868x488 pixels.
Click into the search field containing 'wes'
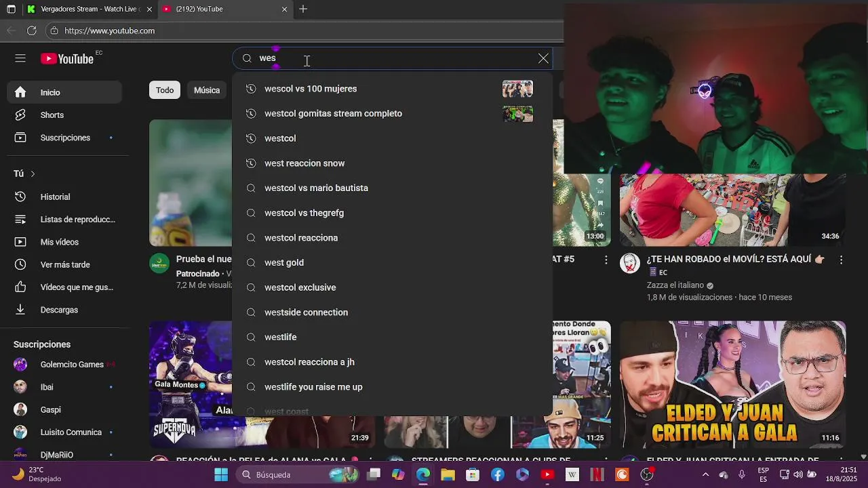[x=393, y=58]
